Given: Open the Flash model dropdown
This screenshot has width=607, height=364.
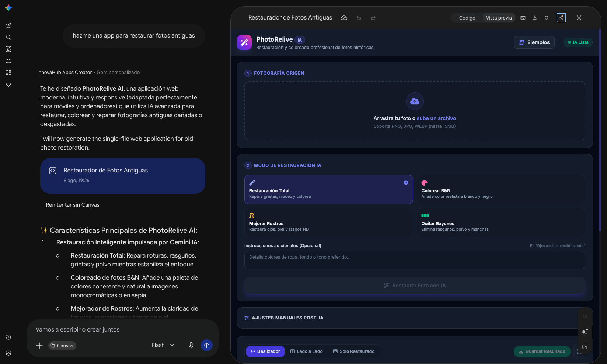Looking at the screenshot, I should click(163, 345).
